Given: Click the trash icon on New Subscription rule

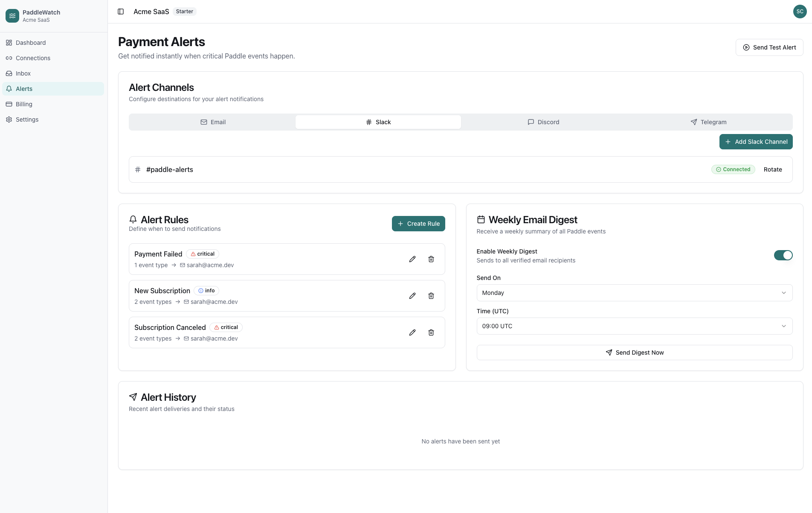Looking at the screenshot, I should 431,296.
